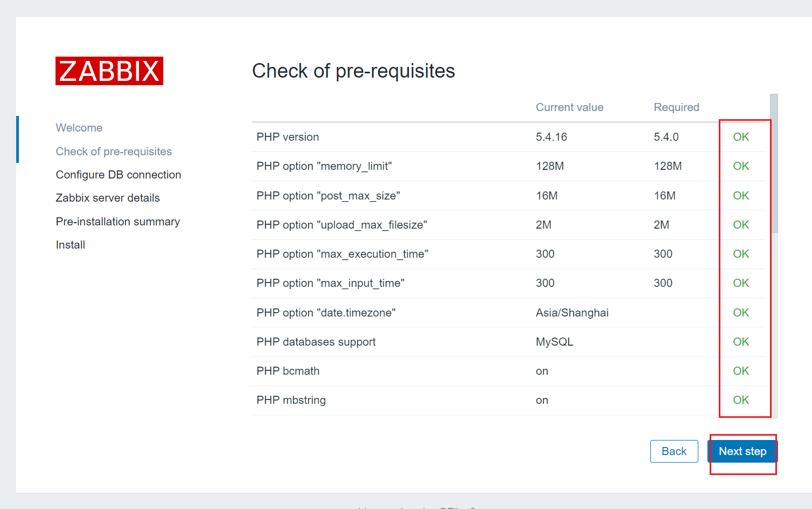Open Configure DB connection step
The image size is (812, 509).
119,175
